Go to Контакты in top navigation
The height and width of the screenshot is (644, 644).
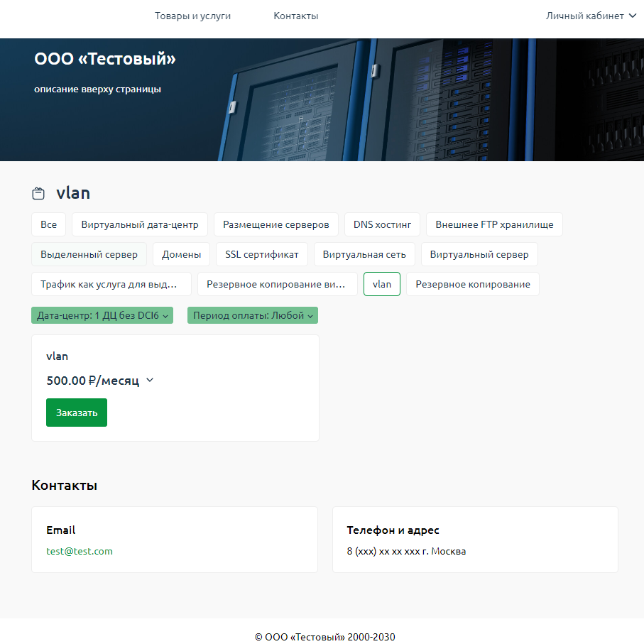pos(295,16)
